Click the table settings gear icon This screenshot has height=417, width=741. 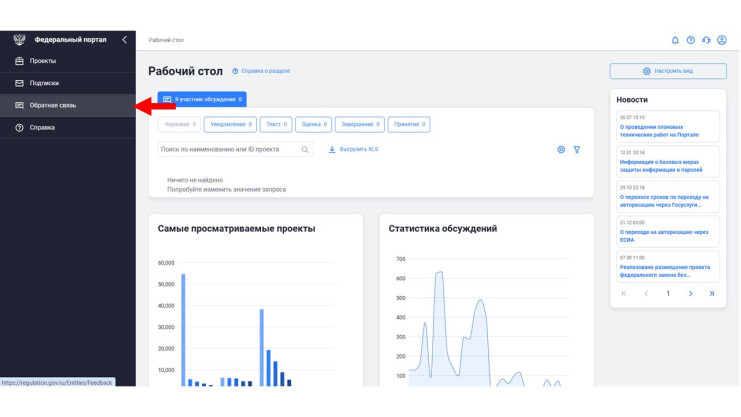tap(561, 149)
